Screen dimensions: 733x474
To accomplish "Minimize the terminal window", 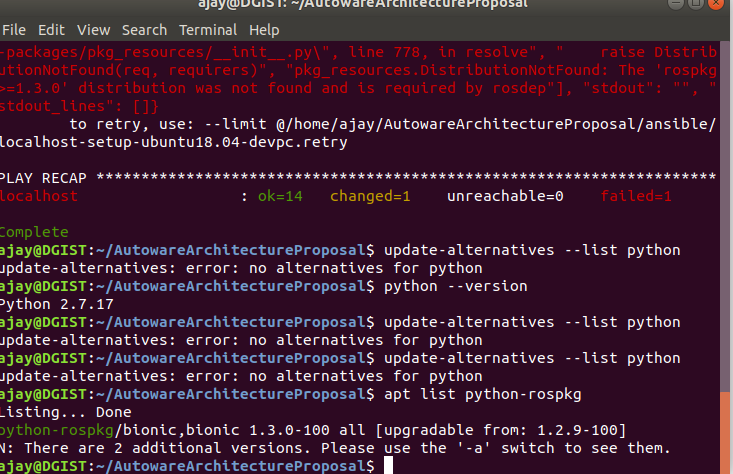I will coord(676,4).
